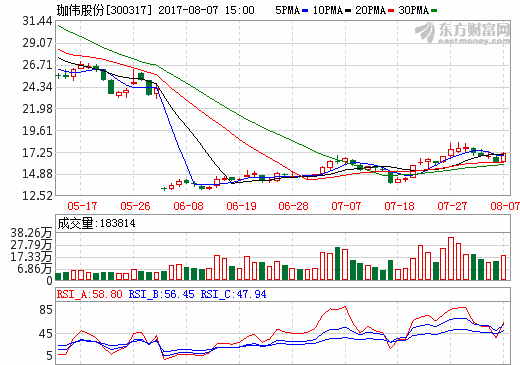The width and height of the screenshot is (520, 365).
Task: Click the RSI_B:56.45 indicator value
Action: [x=161, y=294]
